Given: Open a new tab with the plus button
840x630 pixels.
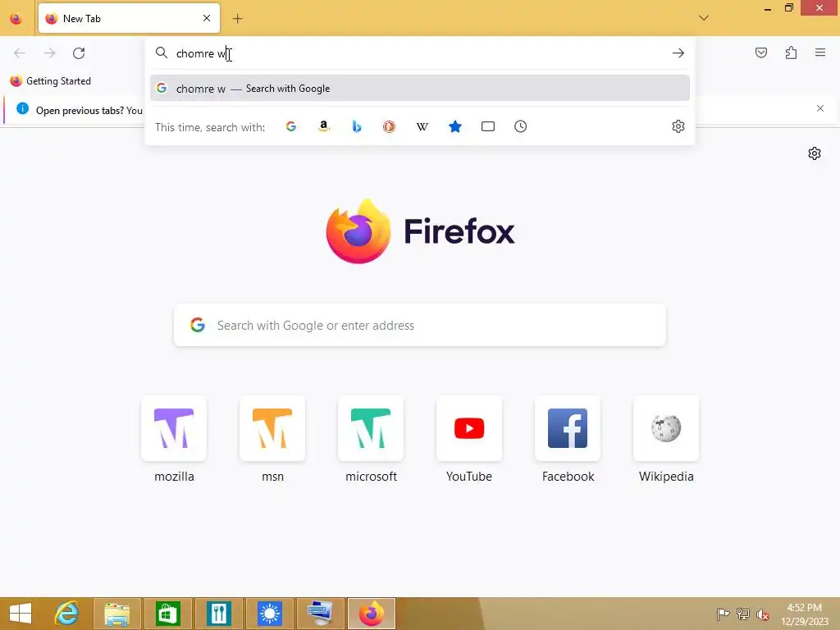Looking at the screenshot, I should [x=237, y=19].
